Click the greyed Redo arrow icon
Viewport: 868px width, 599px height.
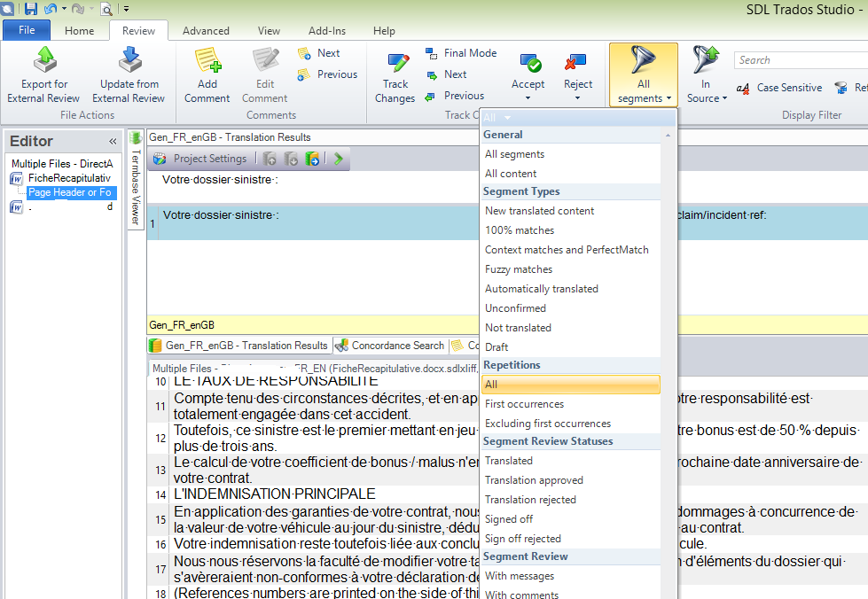pos(77,9)
